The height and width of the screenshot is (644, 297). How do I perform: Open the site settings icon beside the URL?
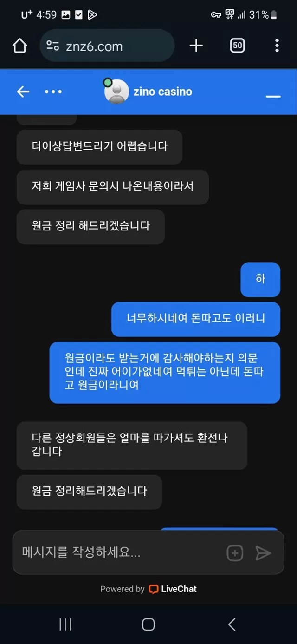pyautogui.click(x=53, y=46)
